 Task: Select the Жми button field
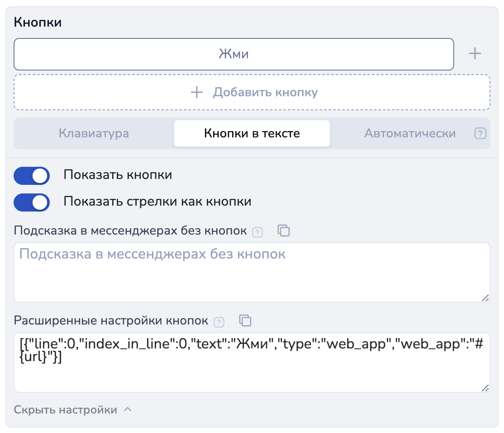click(233, 54)
